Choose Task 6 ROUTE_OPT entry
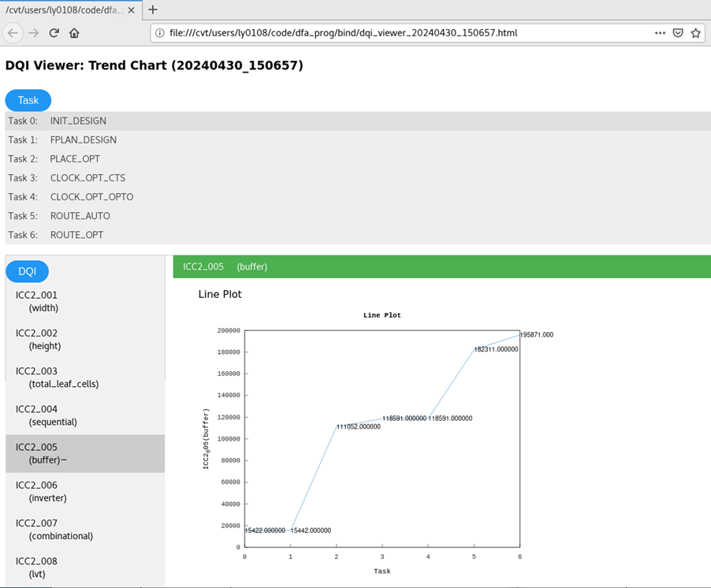711x588 pixels. tap(76, 235)
